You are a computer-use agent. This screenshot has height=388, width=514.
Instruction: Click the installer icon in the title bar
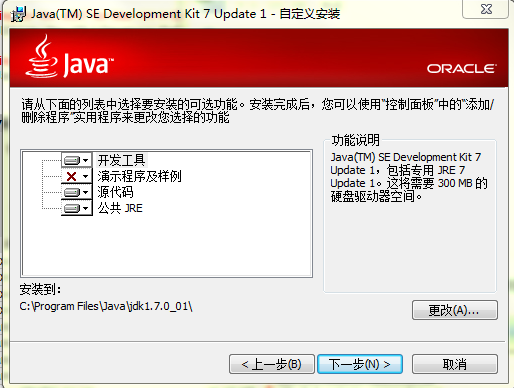point(18,14)
